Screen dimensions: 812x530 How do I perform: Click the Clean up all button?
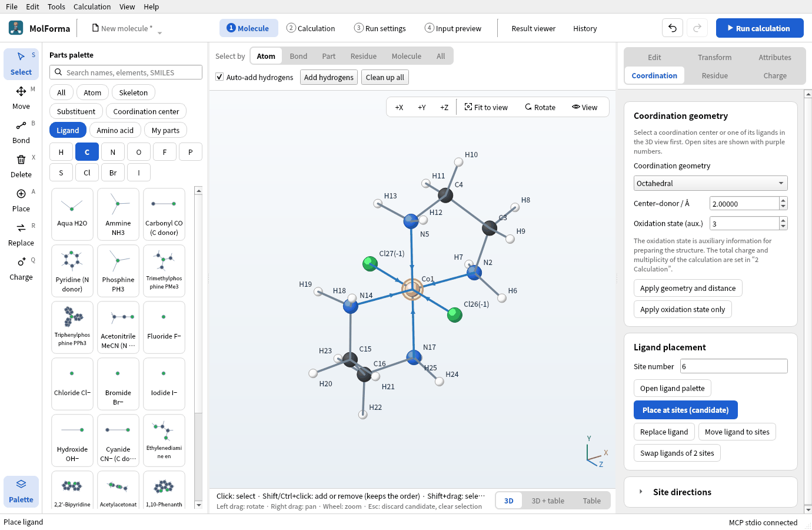[385, 77]
